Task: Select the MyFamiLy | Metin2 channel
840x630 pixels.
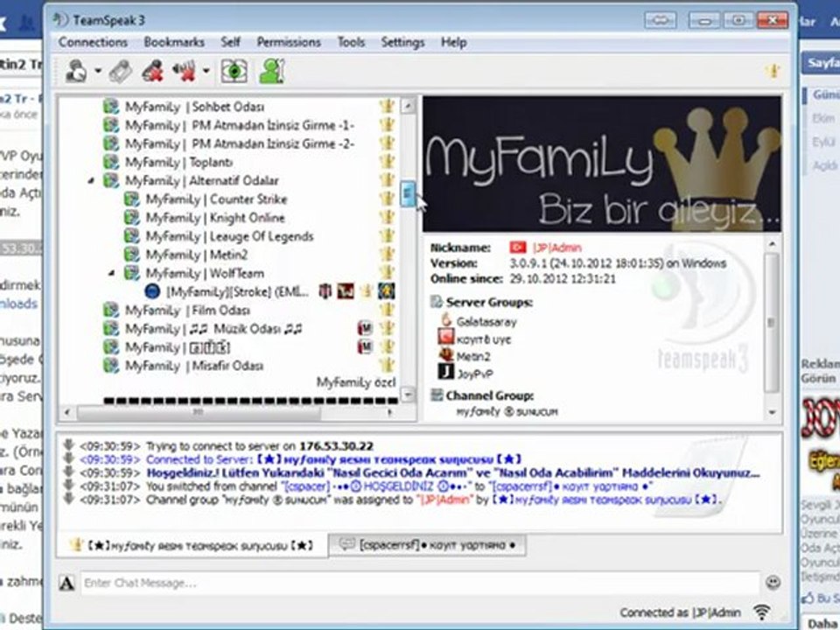Action: tap(197, 255)
